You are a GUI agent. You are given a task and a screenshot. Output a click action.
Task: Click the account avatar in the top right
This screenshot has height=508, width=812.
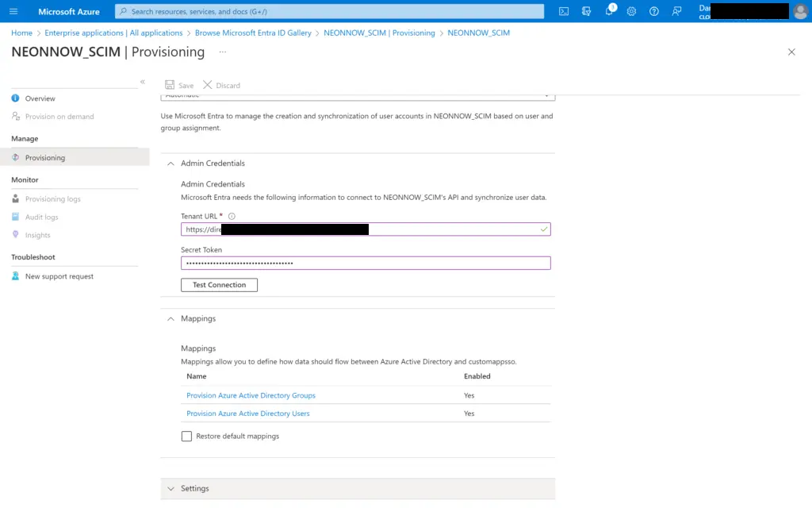coord(800,11)
